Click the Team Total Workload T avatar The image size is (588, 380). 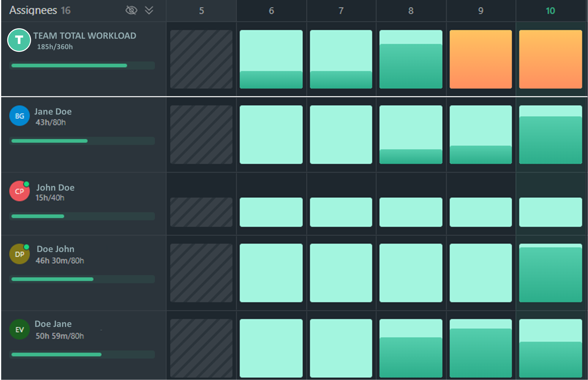coord(19,40)
